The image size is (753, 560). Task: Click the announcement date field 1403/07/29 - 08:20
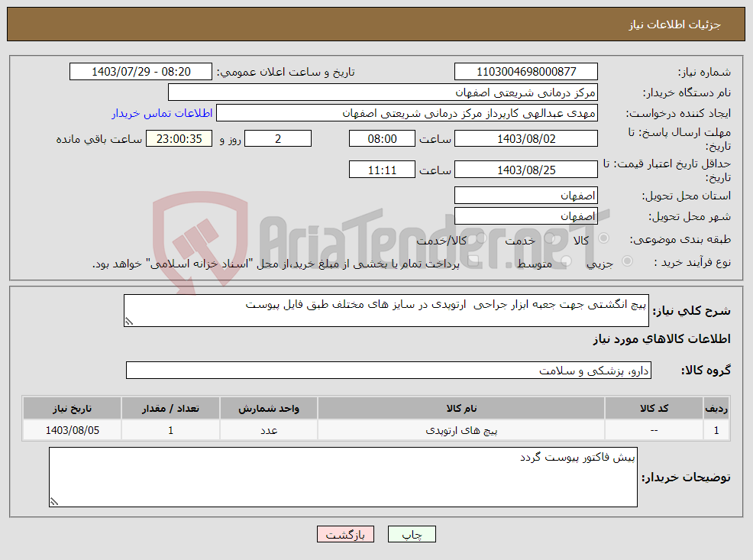(x=141, y=72)
